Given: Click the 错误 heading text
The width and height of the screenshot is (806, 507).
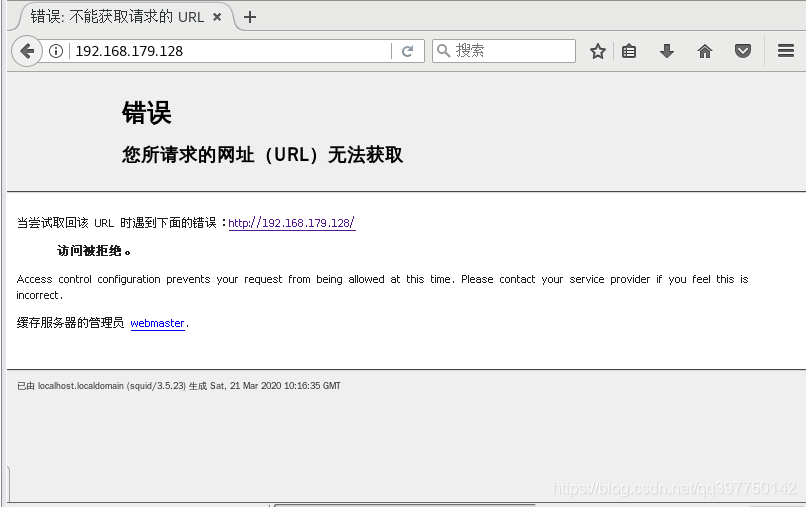Looking at the screenshot, I should tap(146, 113).
